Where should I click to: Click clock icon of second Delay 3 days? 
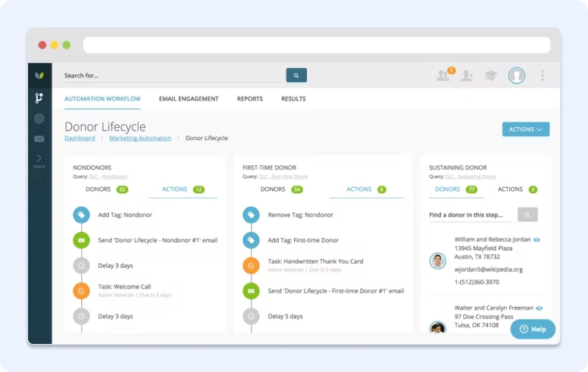coord(81,317)
